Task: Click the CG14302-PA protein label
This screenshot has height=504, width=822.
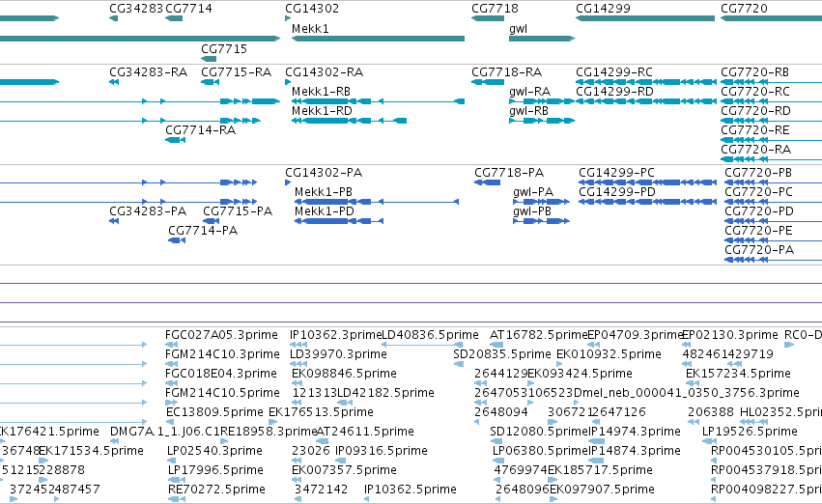Action: point(324,173)
